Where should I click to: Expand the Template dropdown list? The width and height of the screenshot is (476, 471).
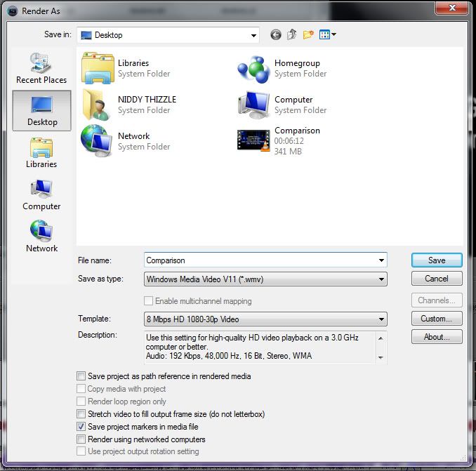[381, 319]
